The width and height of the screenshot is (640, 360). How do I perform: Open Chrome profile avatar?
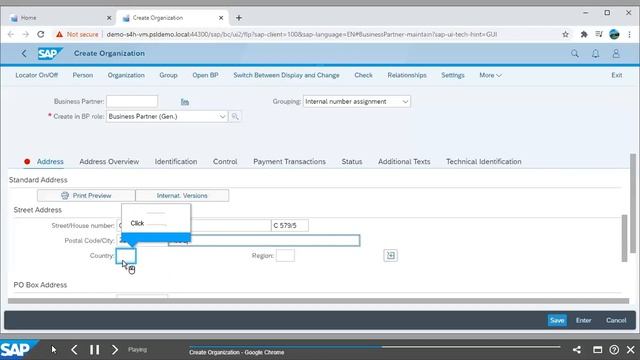614,34
